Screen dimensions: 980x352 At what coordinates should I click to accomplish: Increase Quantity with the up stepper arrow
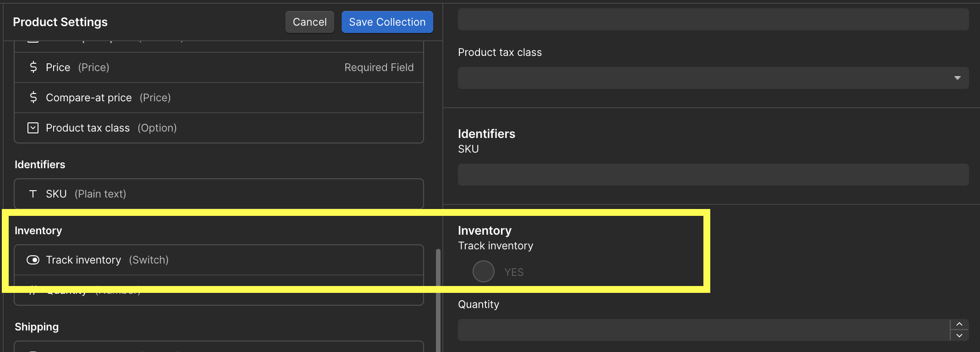[959, 324]
